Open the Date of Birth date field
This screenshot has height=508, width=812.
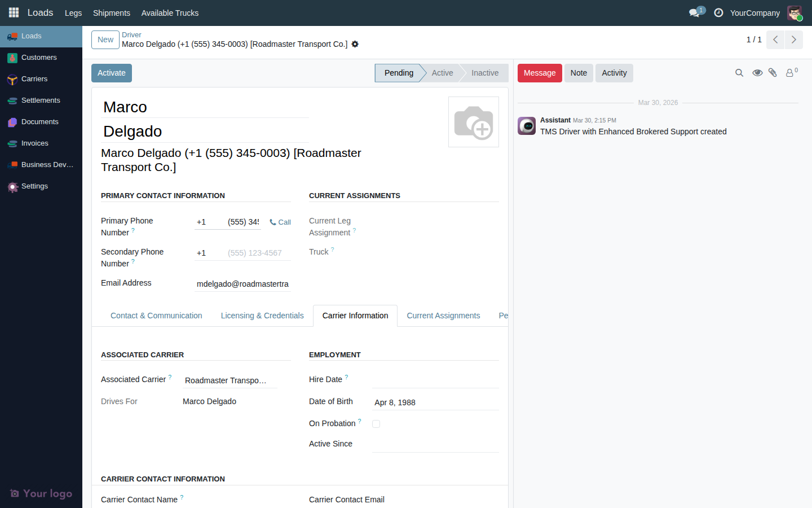(x=435, y=402)
